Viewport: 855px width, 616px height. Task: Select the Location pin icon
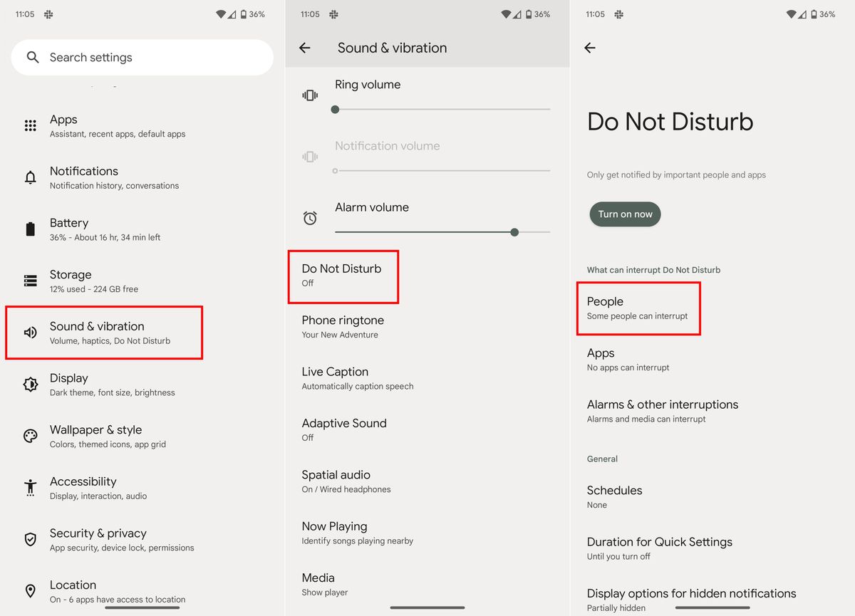30,591
